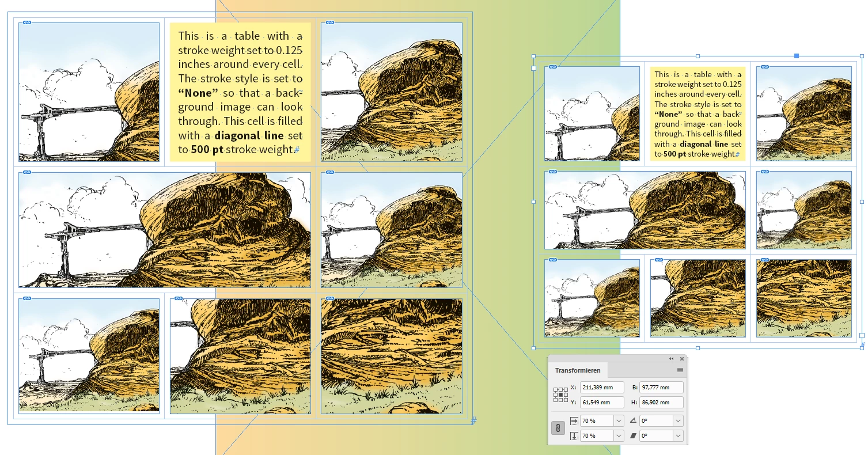Image resolution: width=868 pixels, height=455 pixels.
Task: Click the solid blue anchored-object handle on top edge
Action: (x=797, y=56)
